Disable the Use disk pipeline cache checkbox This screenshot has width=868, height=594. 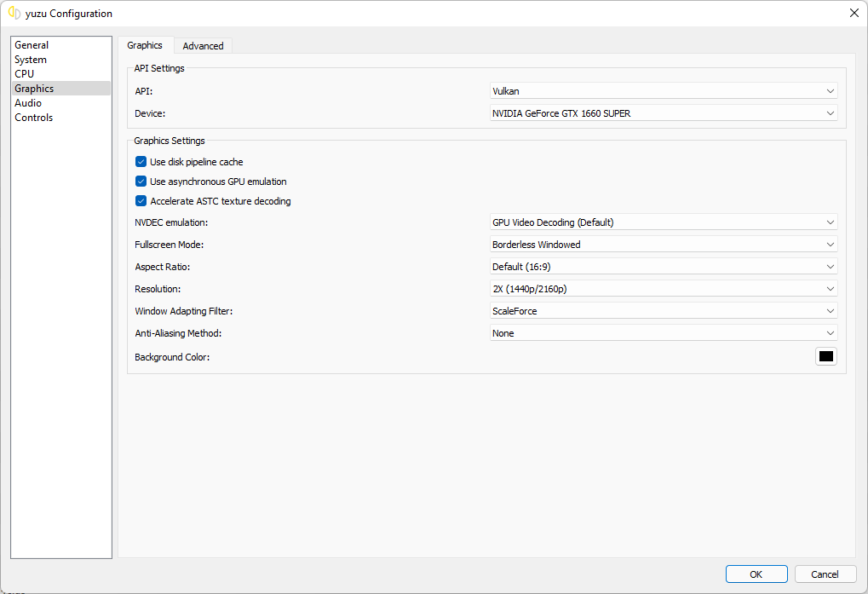point(141,162)
